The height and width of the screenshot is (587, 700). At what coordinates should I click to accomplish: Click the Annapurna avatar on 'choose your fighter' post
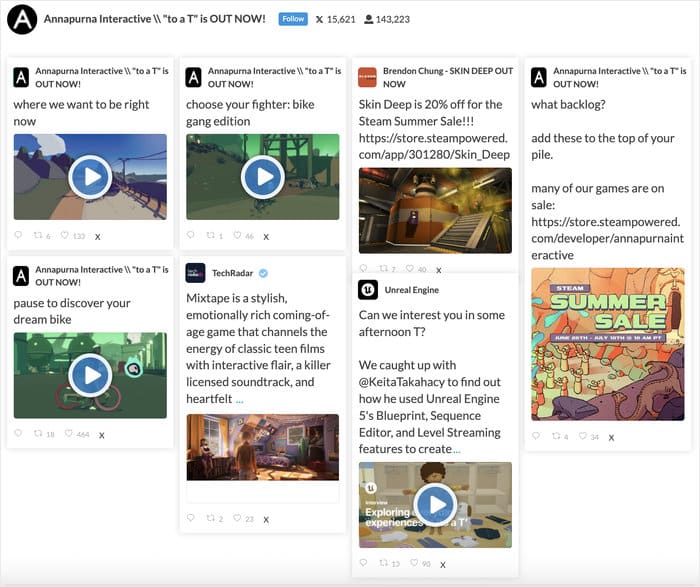point(193,77)
